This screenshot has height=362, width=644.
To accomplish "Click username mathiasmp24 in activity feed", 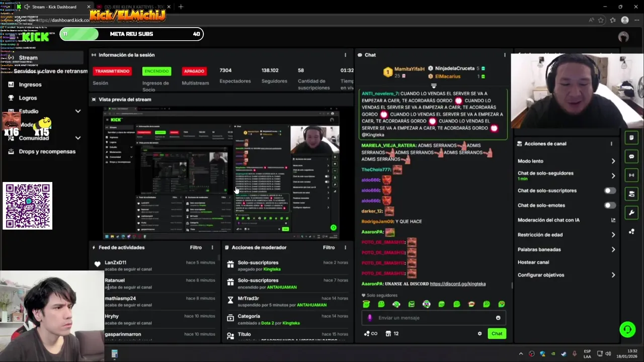I will [120, 298].
